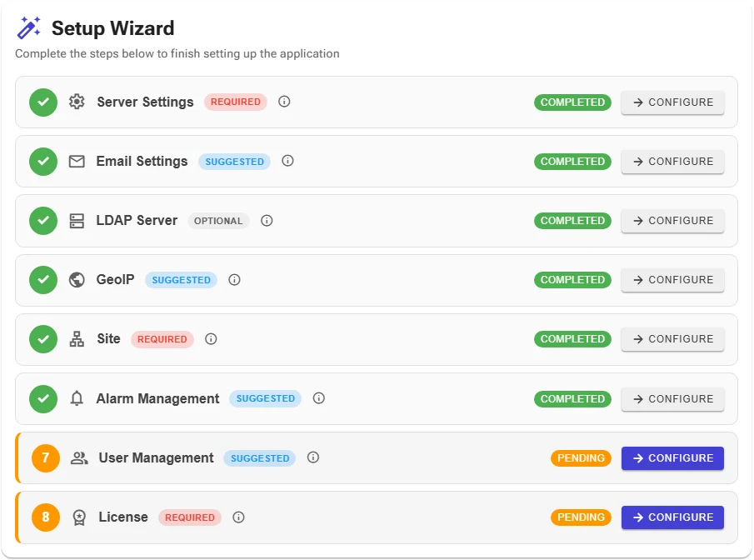Screen dimensions: 754x560
Task: Configure the pending License step
Action: click(672, 517)
